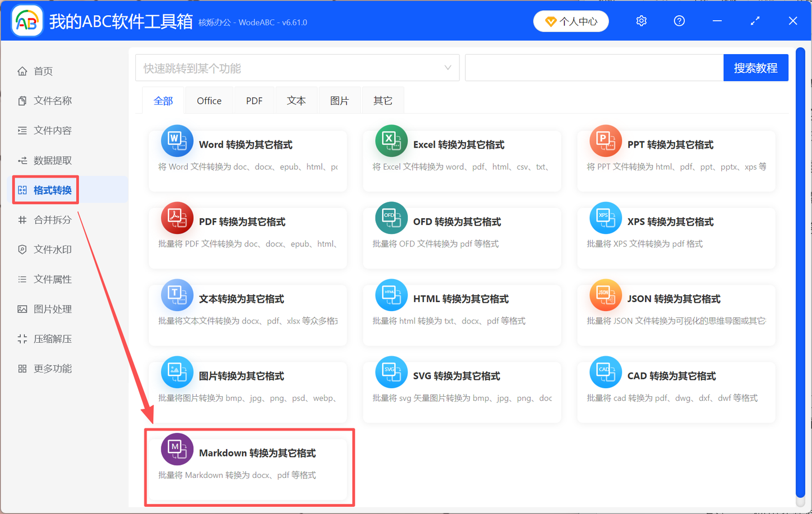Image resolution: width=812 pixels, height=514 pixels.
Task: Open the SVG vector conversion icon
Action: 391,372
